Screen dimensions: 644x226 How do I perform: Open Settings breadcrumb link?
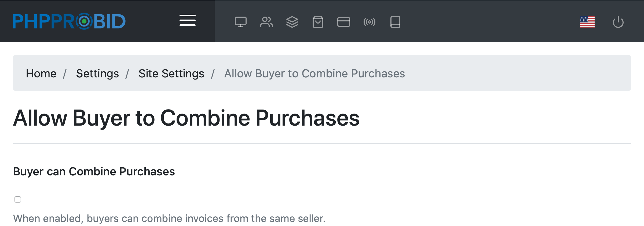pos(97,73)
